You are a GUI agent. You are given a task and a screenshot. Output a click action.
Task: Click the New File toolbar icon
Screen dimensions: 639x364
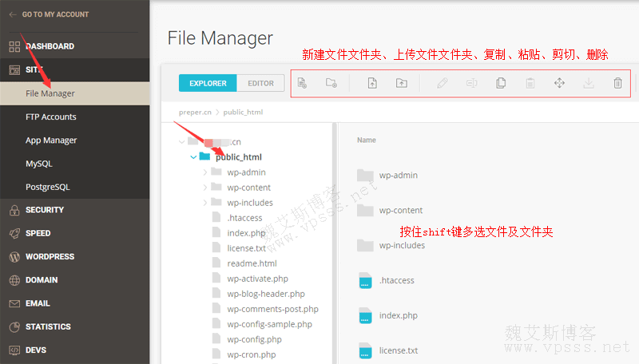point(302,83)
